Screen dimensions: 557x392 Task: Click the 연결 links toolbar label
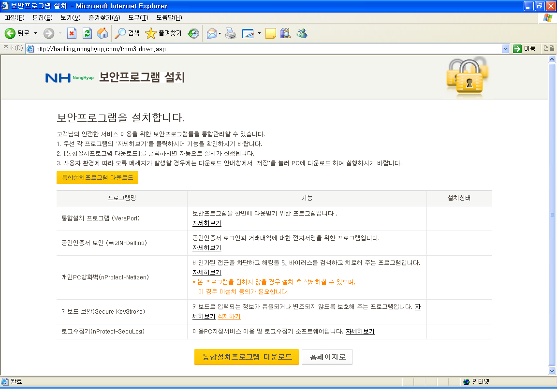[x=549, y=48]
